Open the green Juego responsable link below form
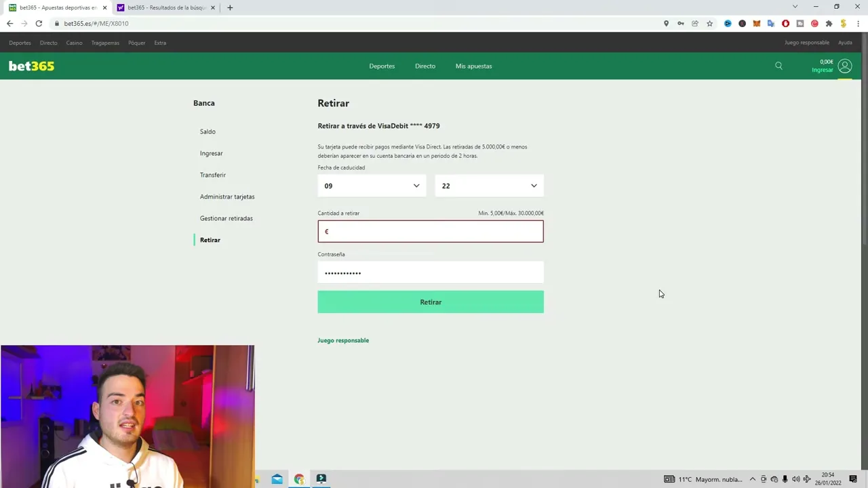 (343, 340)
